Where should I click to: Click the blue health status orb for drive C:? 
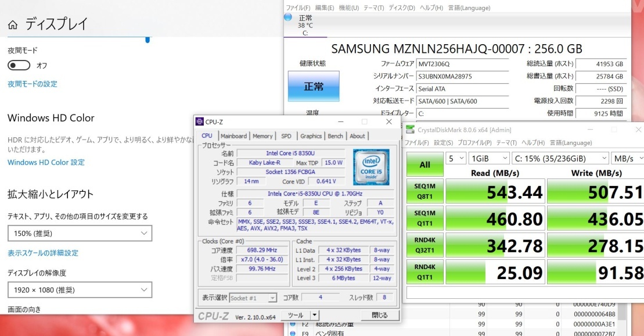(x=288, y=17)
